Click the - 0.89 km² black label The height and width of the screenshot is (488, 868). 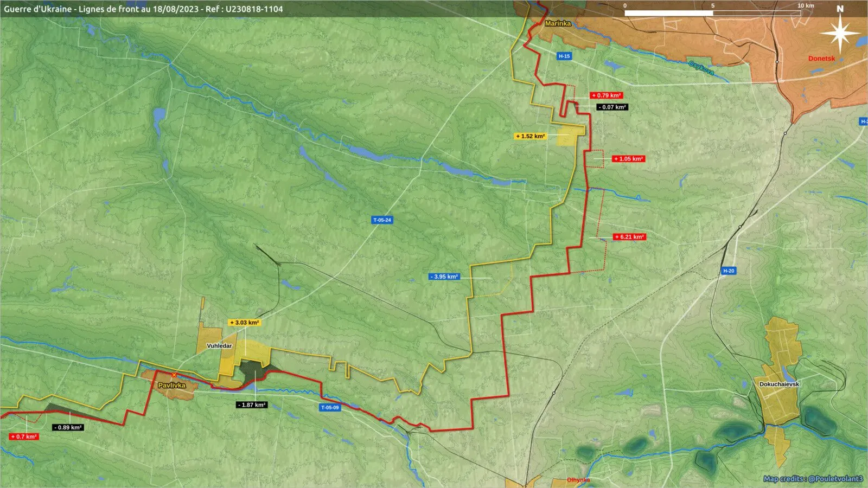[68, 428]
